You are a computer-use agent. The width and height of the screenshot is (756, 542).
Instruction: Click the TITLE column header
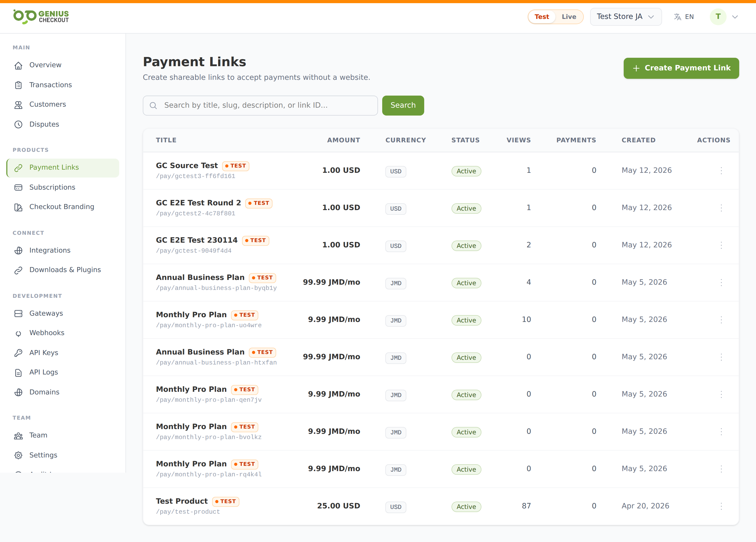pos(166,140)
